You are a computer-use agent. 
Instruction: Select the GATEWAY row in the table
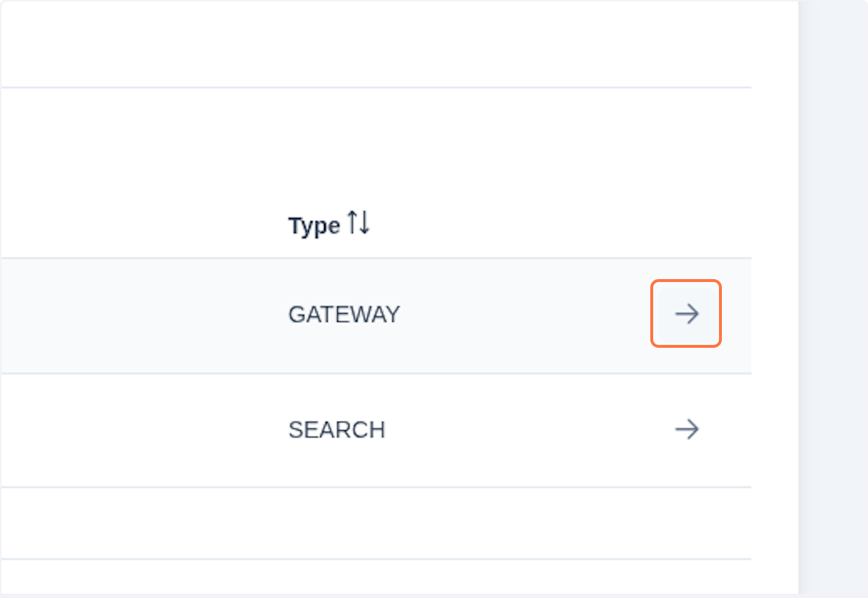tap(376, 315)
